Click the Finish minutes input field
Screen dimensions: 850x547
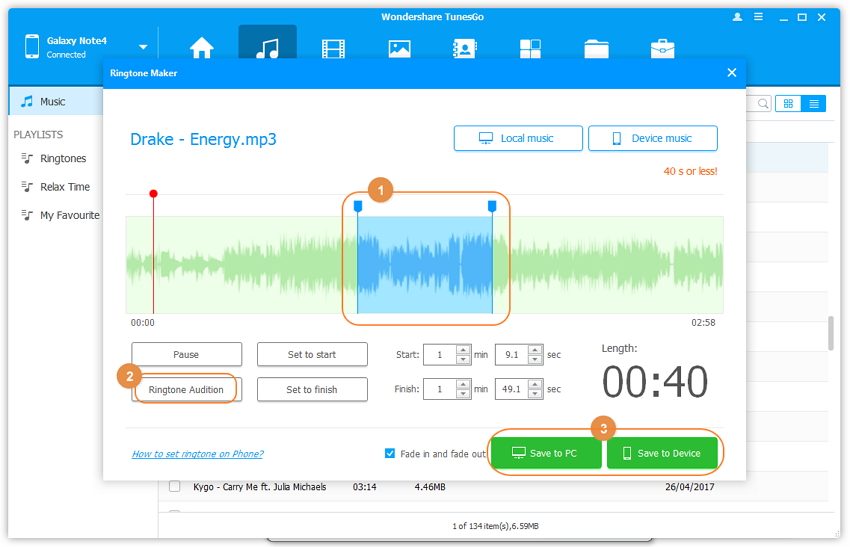438,389
